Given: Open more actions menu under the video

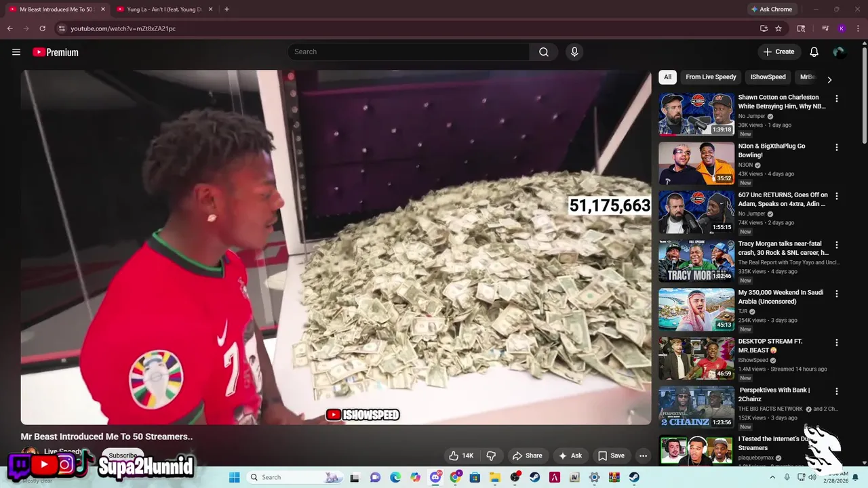Looking at the screenshot, I should tap(643, 455).
